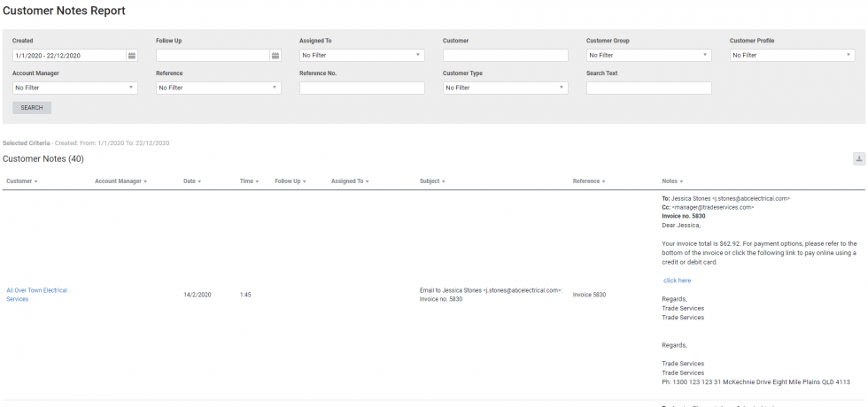Focus the Customer filter text field
This screenshot has height=407, width=868.
[505, 55]
